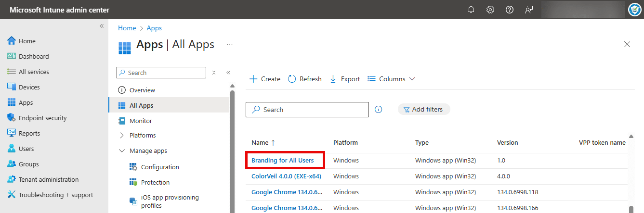Select Troubleshooting + support in sidebar
The image size is (644, 213).
click(x=55, y=195)
